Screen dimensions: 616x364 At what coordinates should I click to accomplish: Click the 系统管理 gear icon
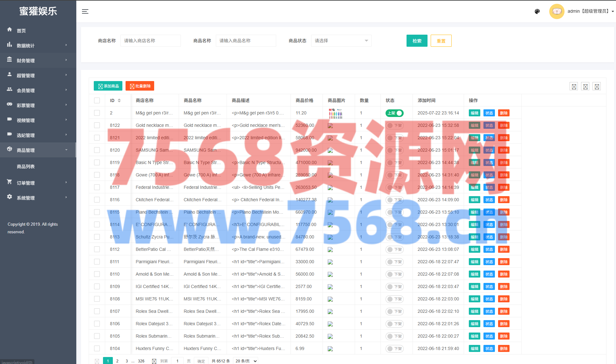click(x=10, y=197)
